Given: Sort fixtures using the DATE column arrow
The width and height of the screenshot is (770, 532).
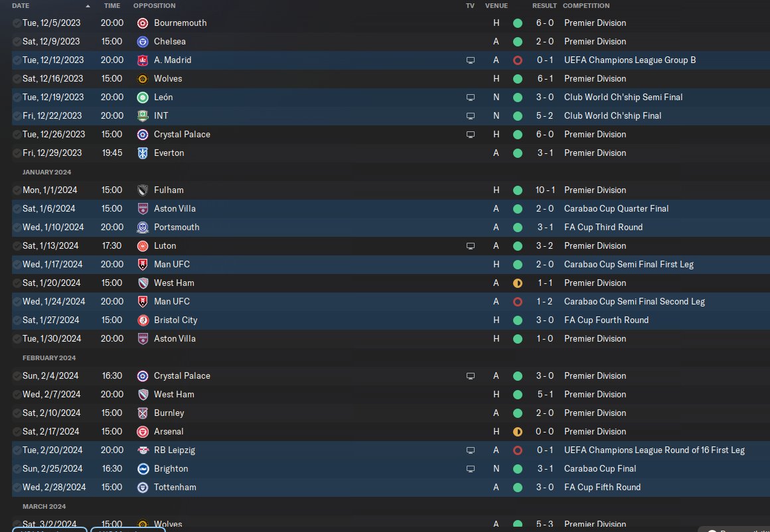Looking at the screenshot, I should [x=88, y=6].
